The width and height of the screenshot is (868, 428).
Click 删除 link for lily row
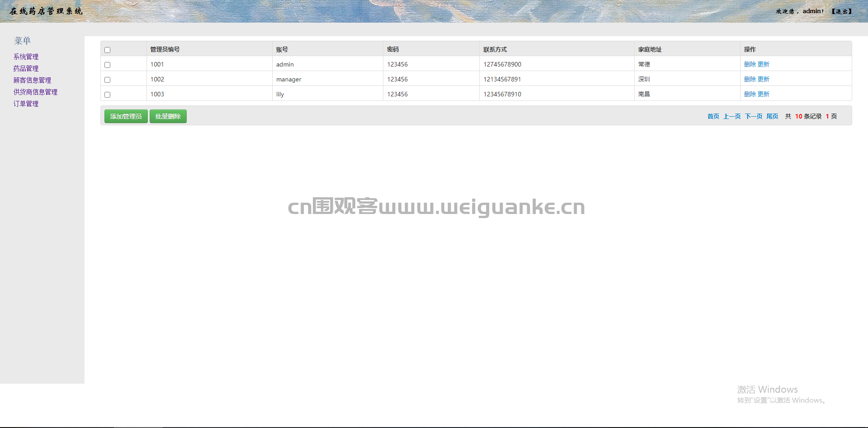(750, 94)
